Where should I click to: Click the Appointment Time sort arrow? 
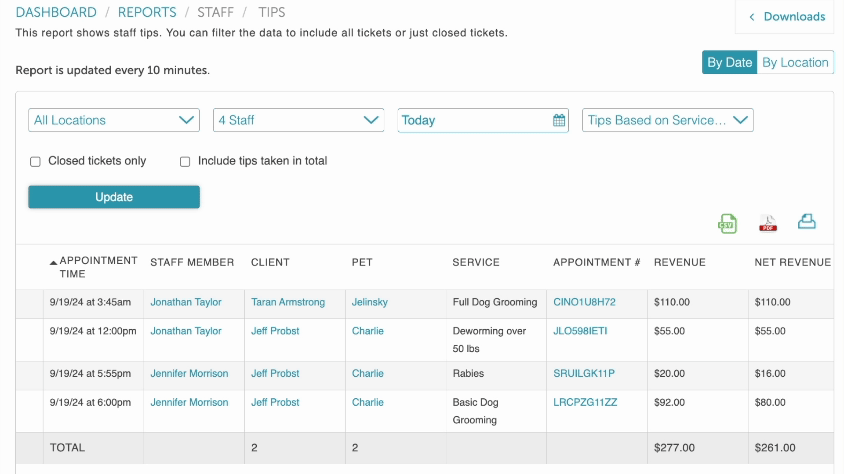click(54, 262)
